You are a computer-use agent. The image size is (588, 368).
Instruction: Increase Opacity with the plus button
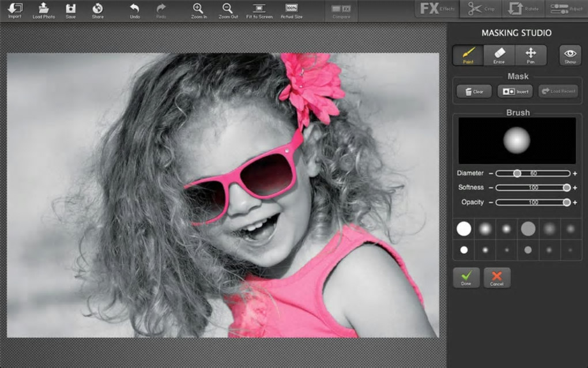click(575, 202)
